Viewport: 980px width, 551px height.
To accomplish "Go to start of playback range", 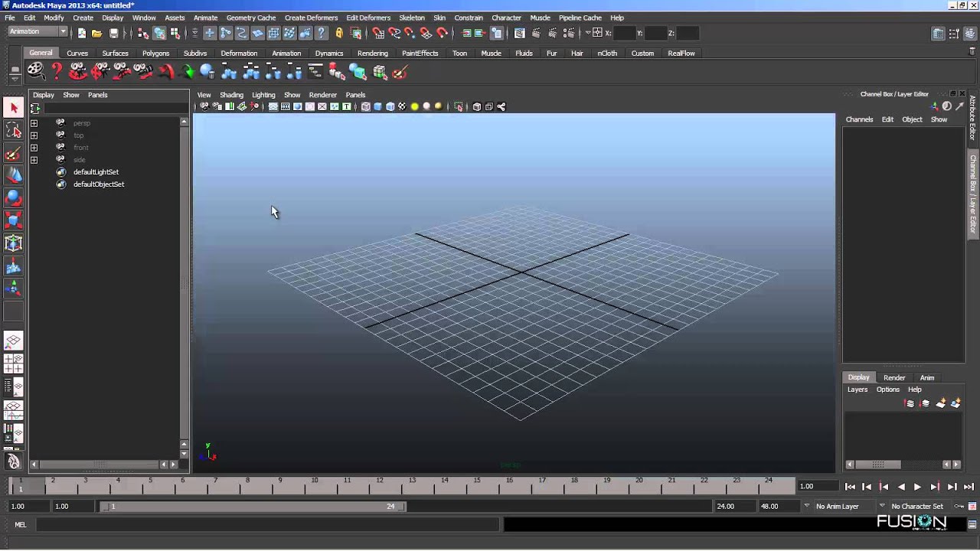I will (850, 487).
